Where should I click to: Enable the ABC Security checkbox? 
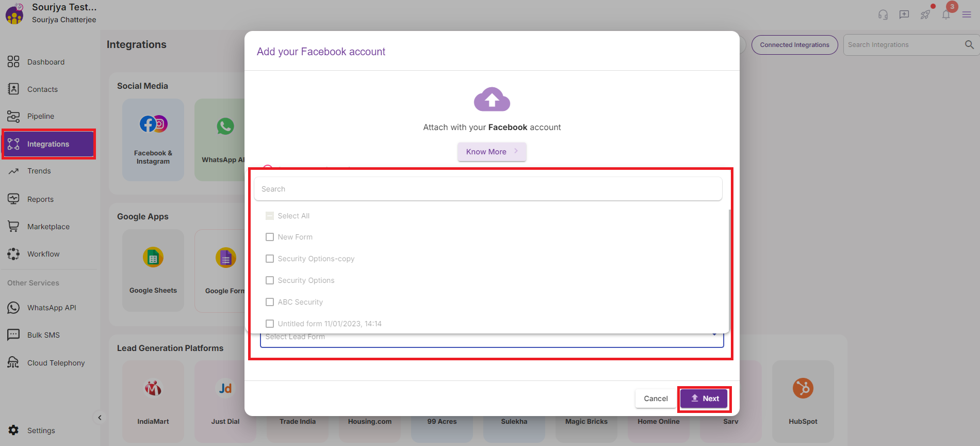click(x=270, y=302)
